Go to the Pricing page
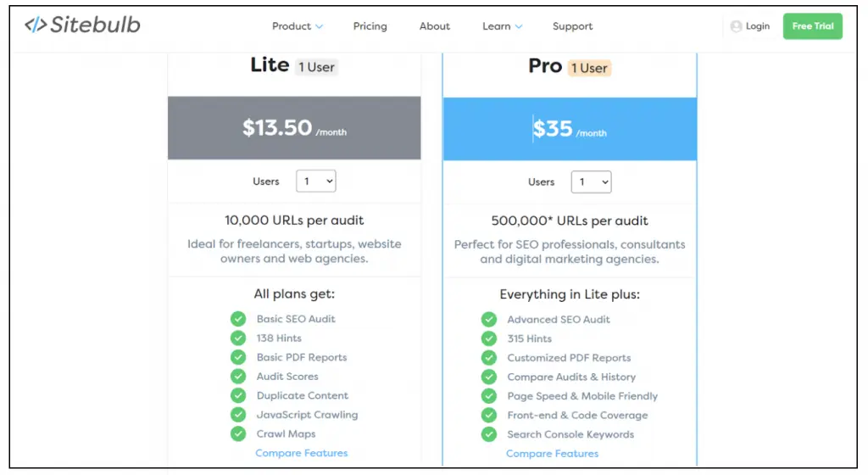This screenshot has width=868, height=475. (x=370, y=26)
